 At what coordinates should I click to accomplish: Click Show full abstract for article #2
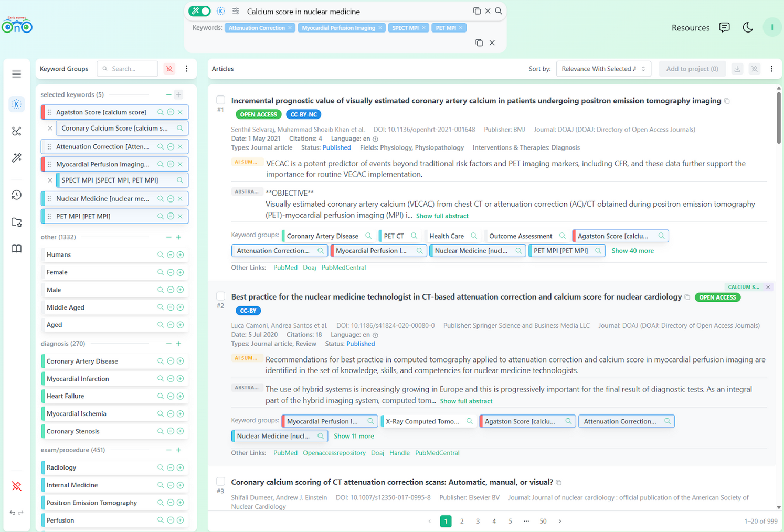pos(466,401)
